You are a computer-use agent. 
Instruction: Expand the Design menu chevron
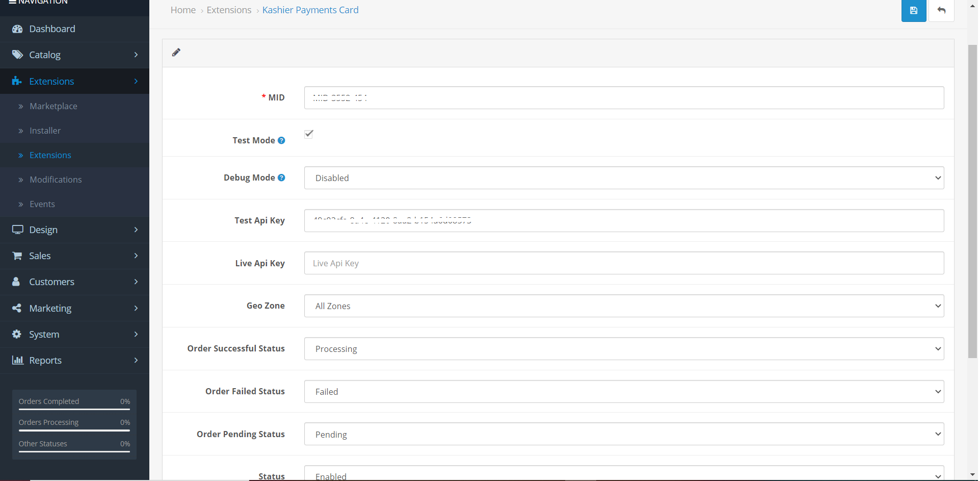pos(136,230)
